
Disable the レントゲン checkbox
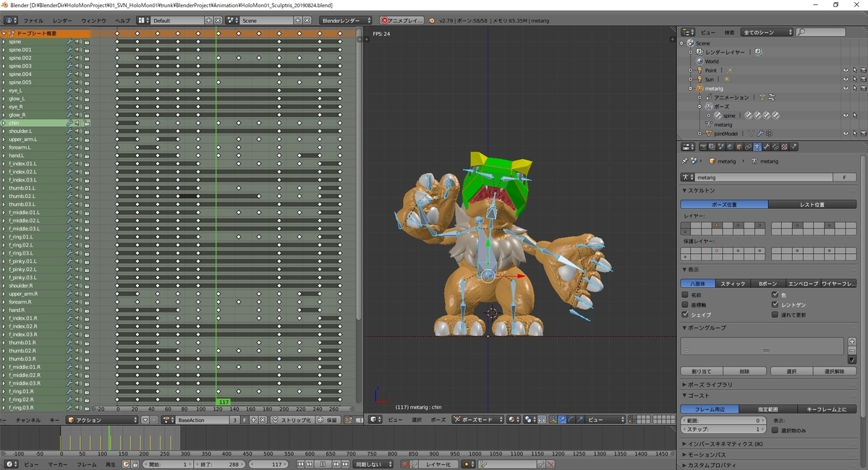click(775, 305)
